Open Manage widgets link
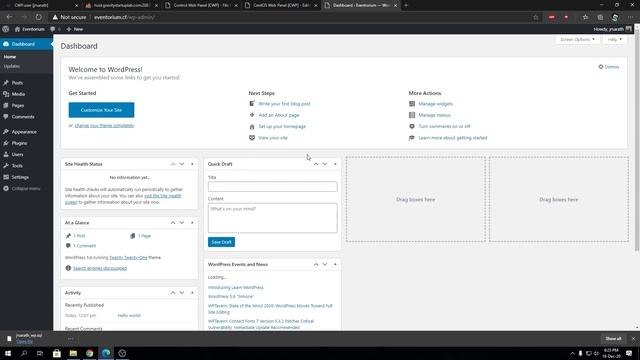The image size is (640, 360). (x=436, y=104)
